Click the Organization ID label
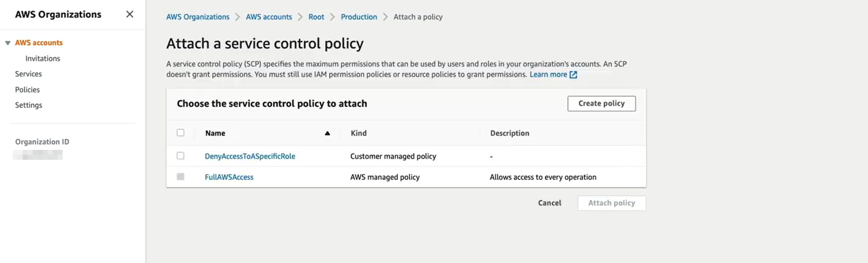 tap(42, 142)
